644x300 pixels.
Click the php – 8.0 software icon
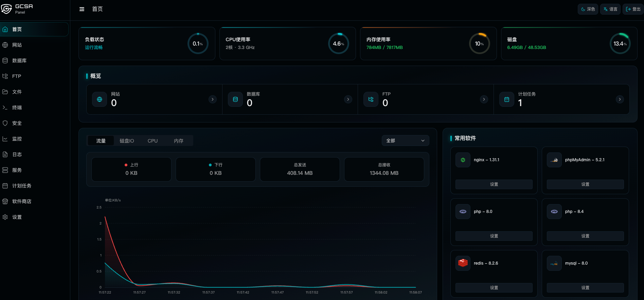pyautogui.click(x=463, y=212)
